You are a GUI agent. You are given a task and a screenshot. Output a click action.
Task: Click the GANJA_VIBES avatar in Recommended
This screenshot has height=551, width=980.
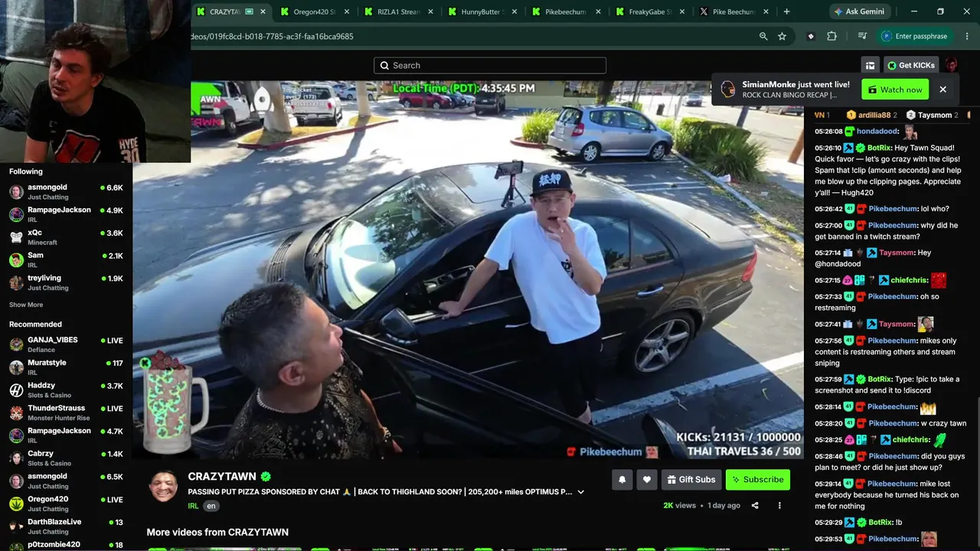tap(16, 344)
